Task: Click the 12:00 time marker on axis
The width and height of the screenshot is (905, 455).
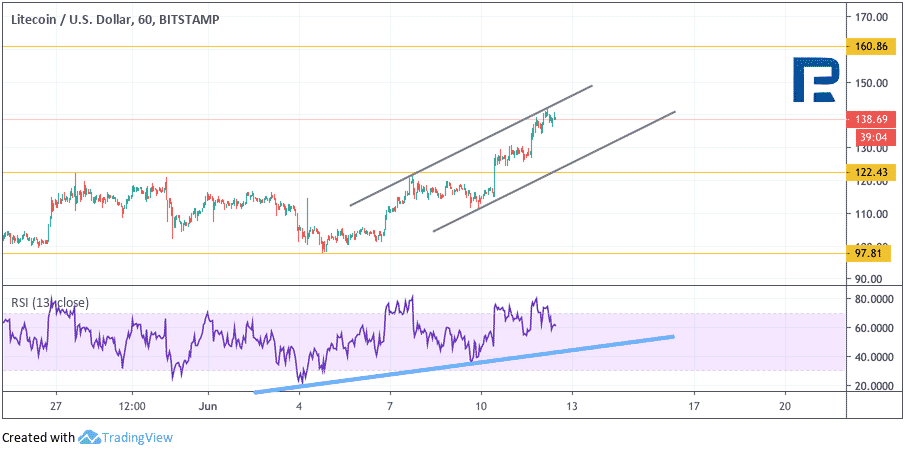Action: pyautogui.click(x=132, y=405)
